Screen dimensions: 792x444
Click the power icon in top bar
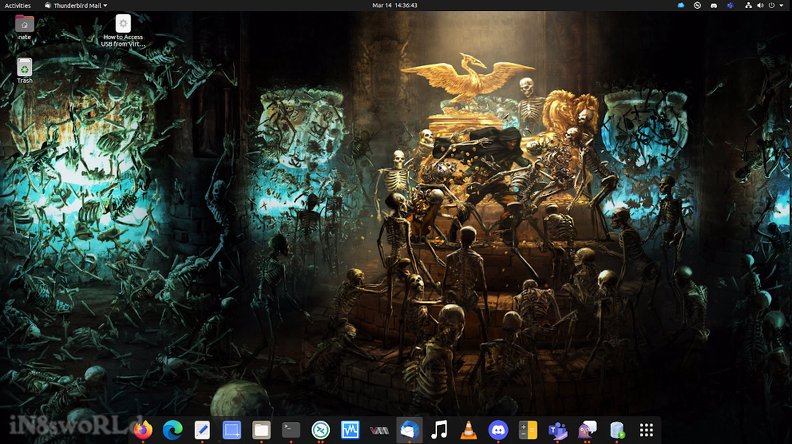772,5
